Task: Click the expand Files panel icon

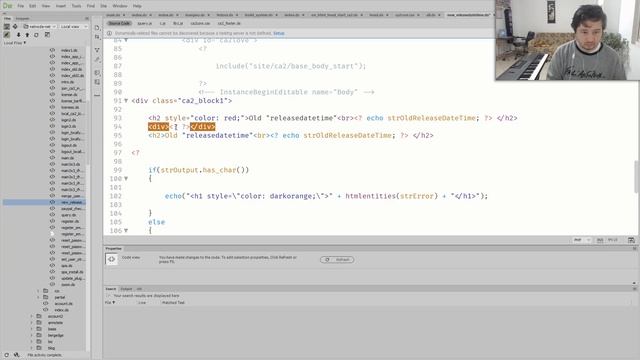Action: click(x=47, y=35)
